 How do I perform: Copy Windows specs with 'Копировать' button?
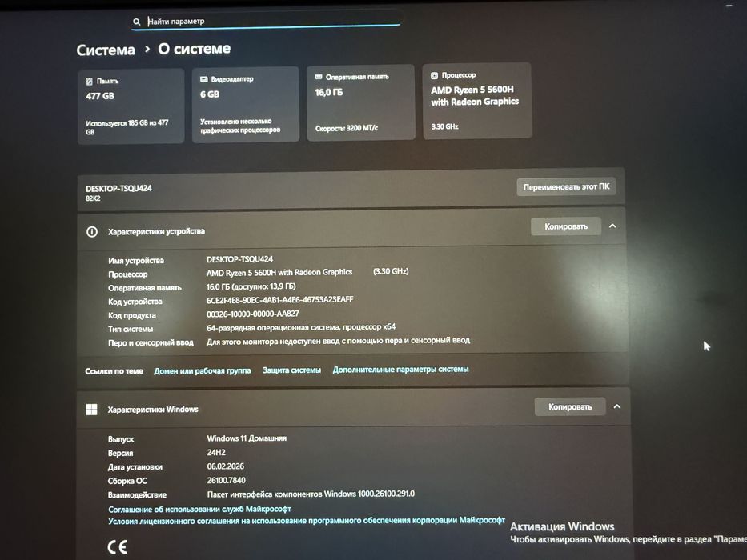coord(570,406)
